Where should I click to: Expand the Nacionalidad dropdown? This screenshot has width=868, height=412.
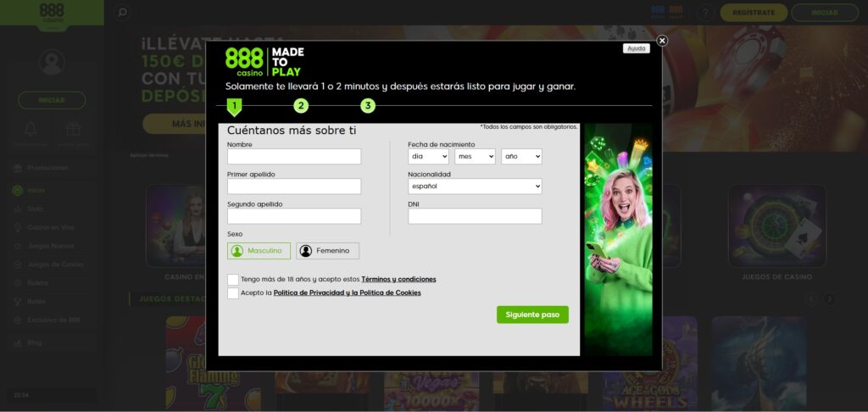pyautogui.click(x=475, y=186)
